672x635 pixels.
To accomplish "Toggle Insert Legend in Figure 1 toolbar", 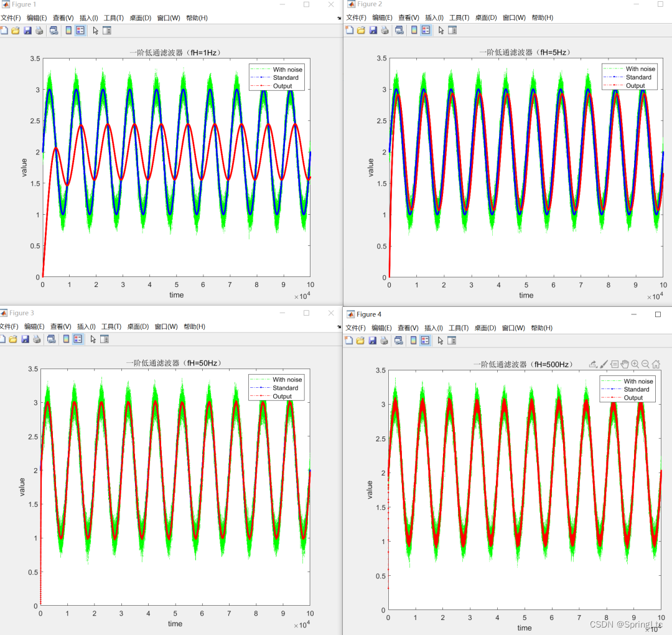I will [80, 31].
